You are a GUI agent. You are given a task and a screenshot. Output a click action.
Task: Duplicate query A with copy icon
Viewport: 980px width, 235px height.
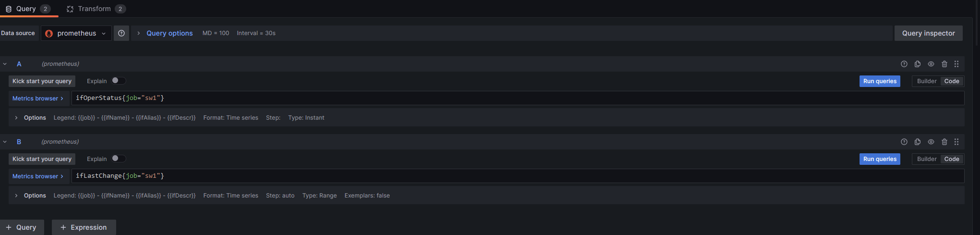(x=918, y=64)
